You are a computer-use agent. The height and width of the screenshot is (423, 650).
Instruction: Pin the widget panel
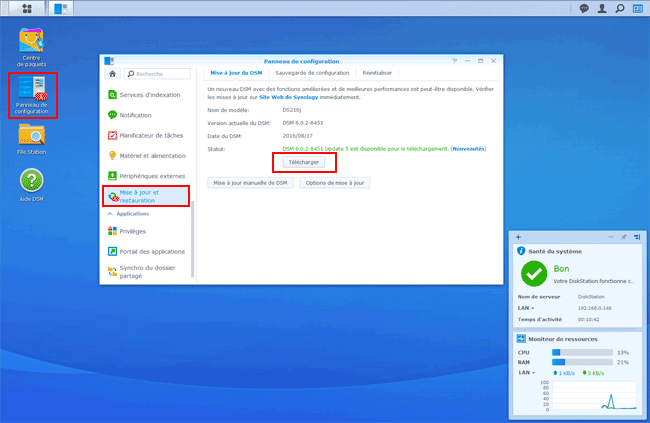(x=623, y=237)
